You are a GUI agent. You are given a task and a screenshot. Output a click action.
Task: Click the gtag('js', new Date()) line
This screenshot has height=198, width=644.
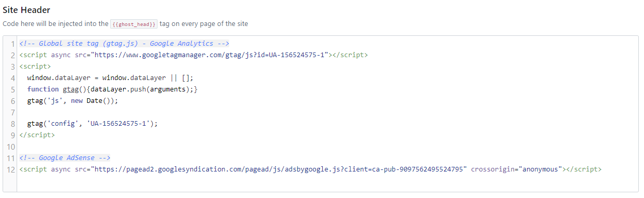pos(73,101)
